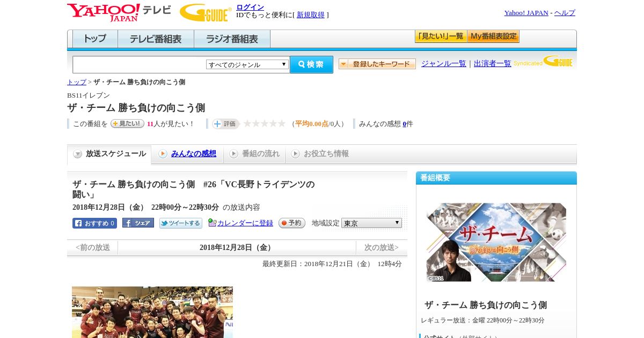Click the Facebook おすすめ button

94,223
